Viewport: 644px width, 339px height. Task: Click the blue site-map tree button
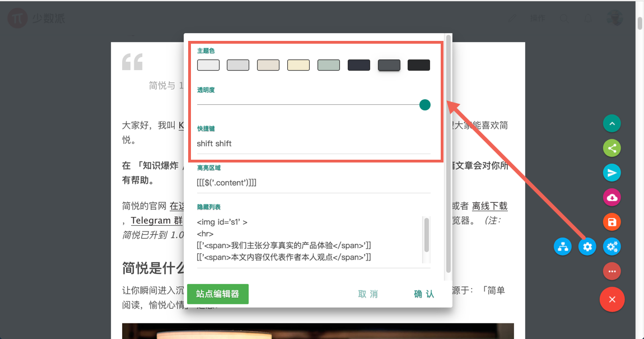click(562, 247)
